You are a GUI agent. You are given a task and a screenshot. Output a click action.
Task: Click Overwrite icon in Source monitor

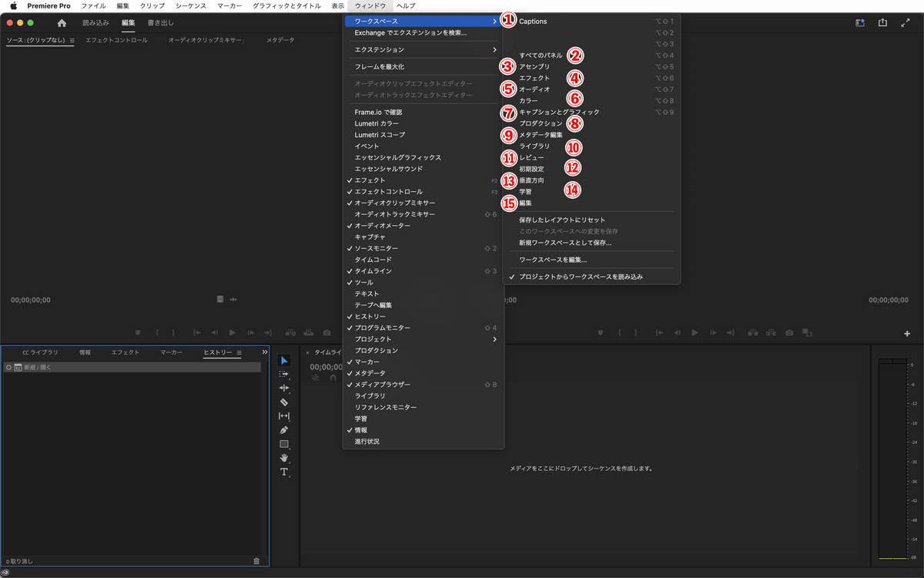click(309, 333)
